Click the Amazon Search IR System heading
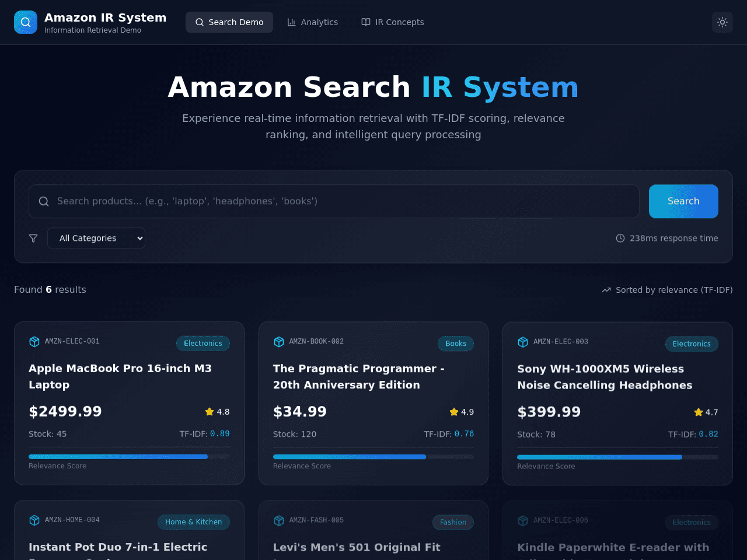The width and height of the screenshot is (747, 560). [x=373, y=87]
